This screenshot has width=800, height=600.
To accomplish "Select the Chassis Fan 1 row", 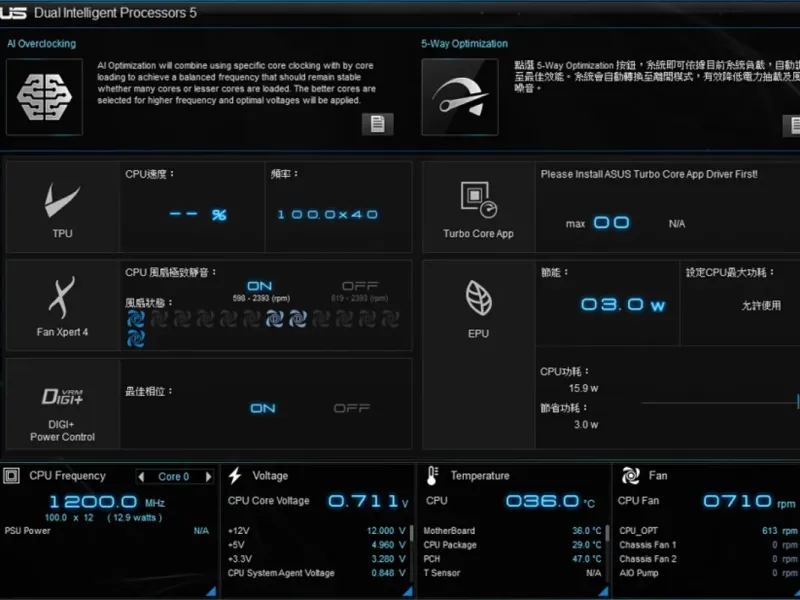I will pos(709,545).
